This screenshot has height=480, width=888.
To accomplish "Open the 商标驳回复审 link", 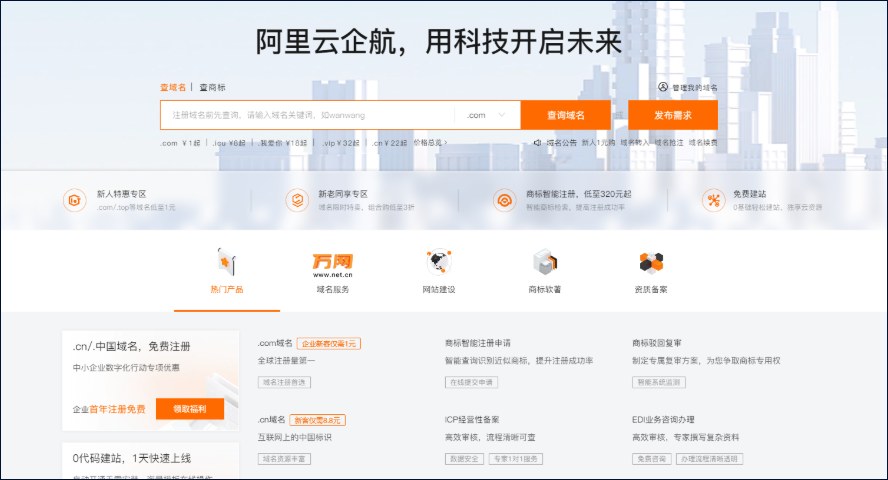I will click(657, 343).
